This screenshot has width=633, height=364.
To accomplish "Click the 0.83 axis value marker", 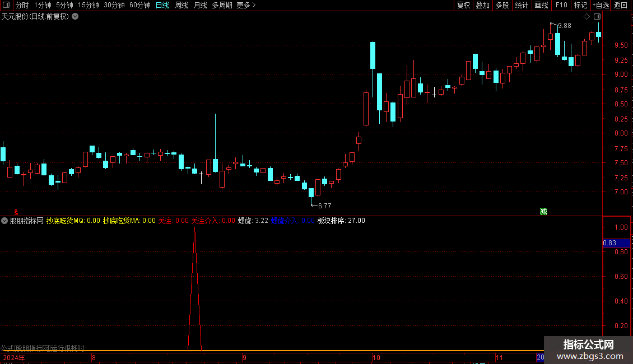I will pyautogui.click(x=616, y=243).
